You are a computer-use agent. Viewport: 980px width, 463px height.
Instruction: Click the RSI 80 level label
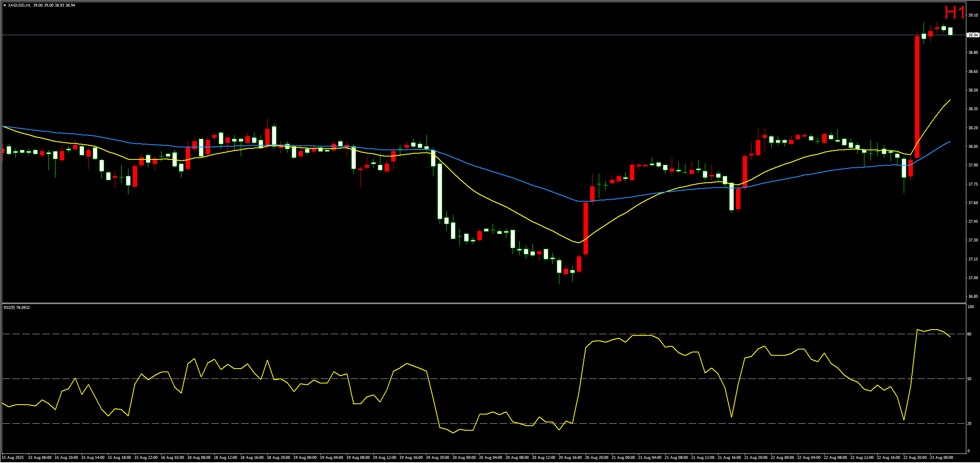969,334
